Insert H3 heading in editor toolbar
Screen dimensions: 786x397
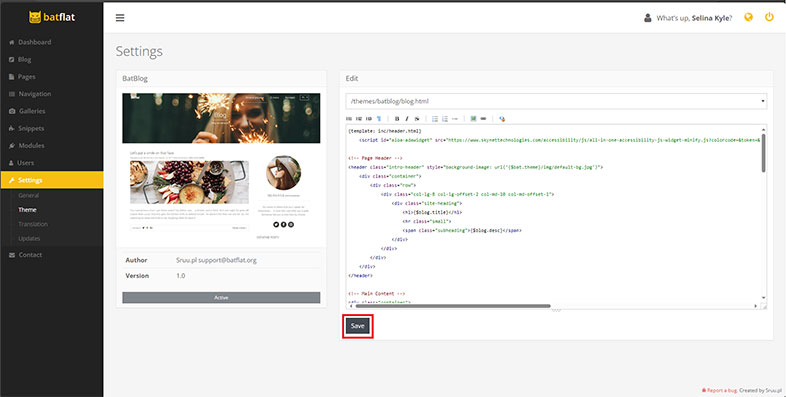click(368, 119)
